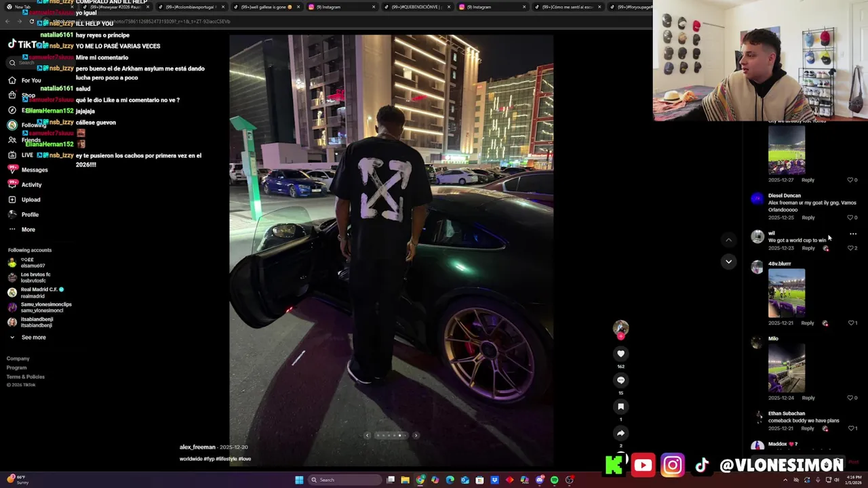Go to next video with down chevron
The width and height of the screenshot is (868, 488).
(728, 262)
